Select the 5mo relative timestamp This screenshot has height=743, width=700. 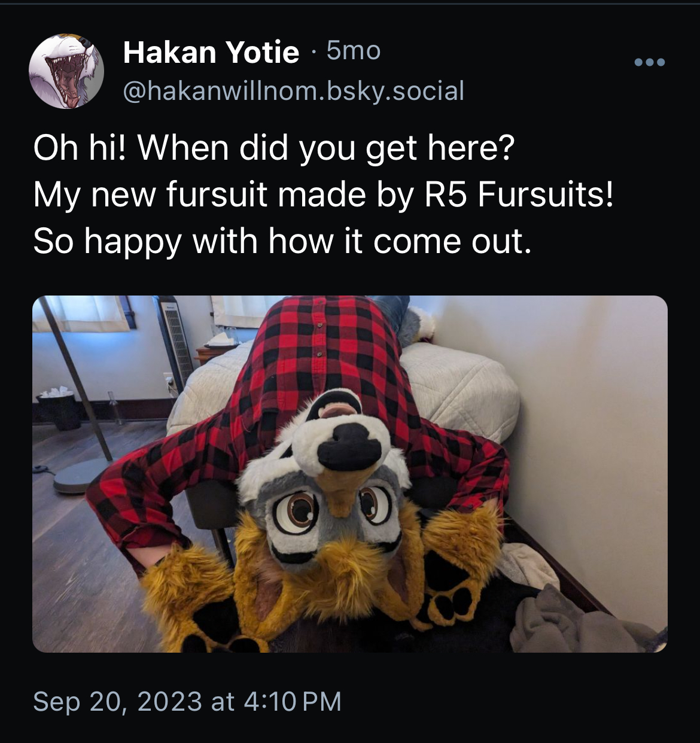[x=354, y=51]
